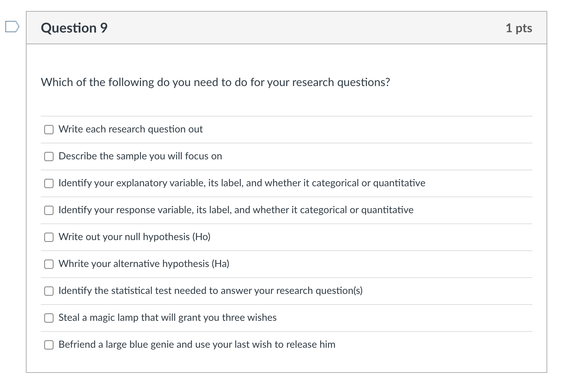Select the statistical test identification option
The height and width of the screenshot is (392, 577).
(49, 291)
